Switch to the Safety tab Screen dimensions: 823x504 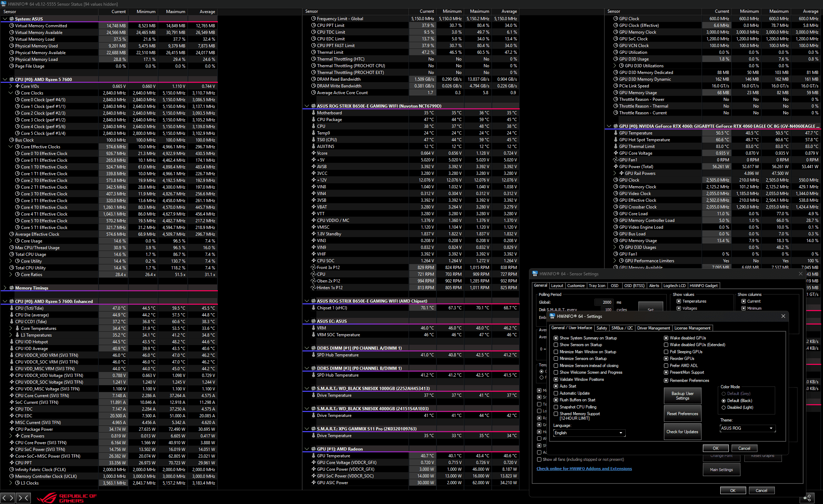[602, 328]
